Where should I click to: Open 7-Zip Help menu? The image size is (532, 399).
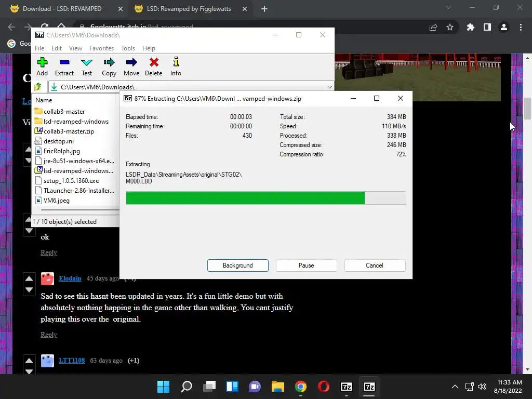pyautogui.click(x=149, y=48)
